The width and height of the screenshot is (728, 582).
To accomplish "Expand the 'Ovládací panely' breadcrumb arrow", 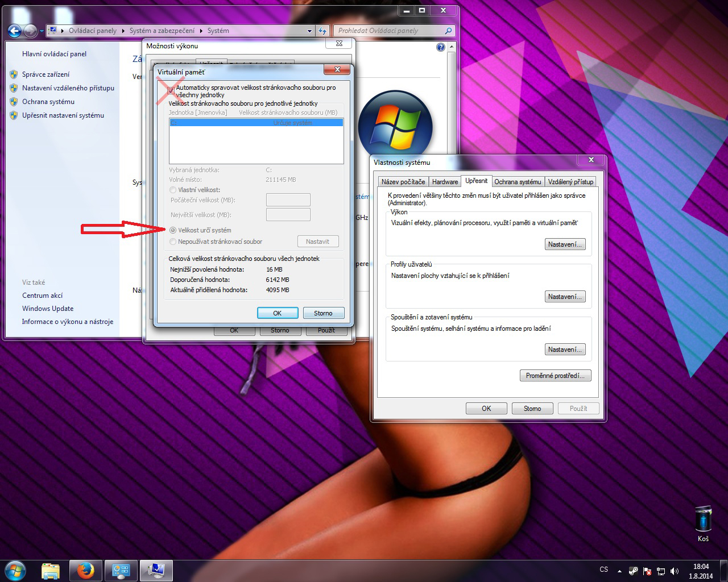I will point(123,31).
